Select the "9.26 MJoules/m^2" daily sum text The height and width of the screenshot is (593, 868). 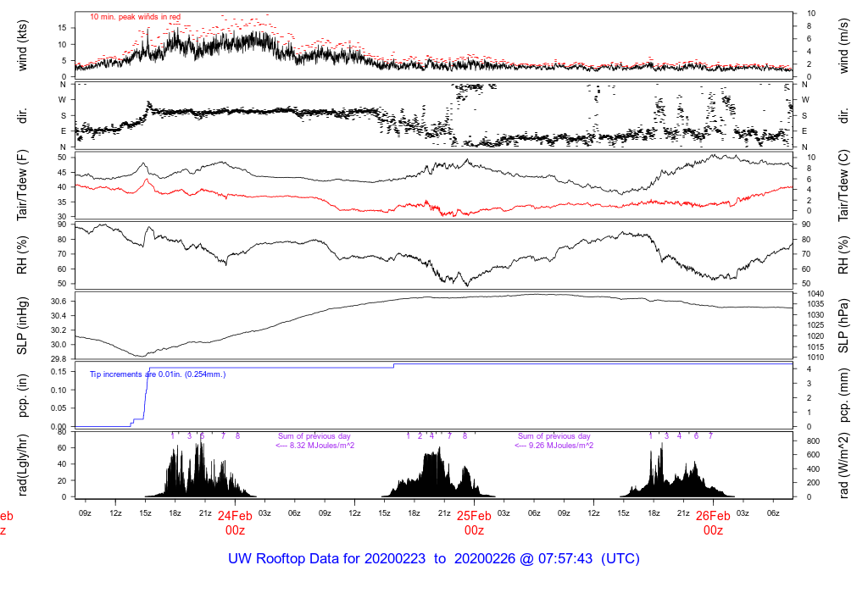[561, 446]
